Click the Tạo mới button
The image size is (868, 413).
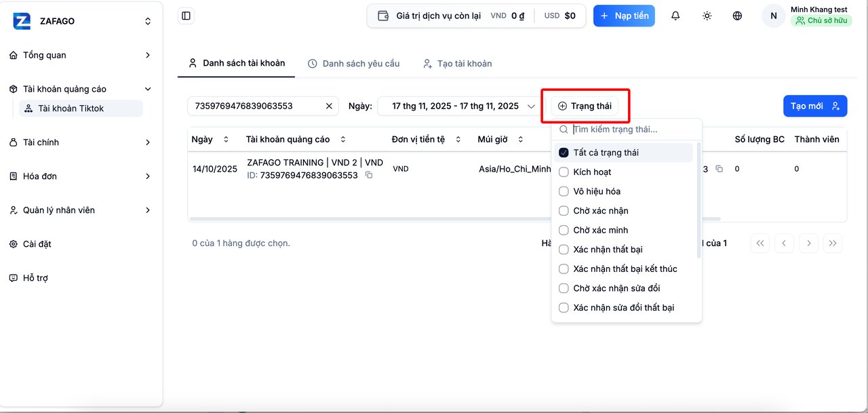click(x=815, y=106)
